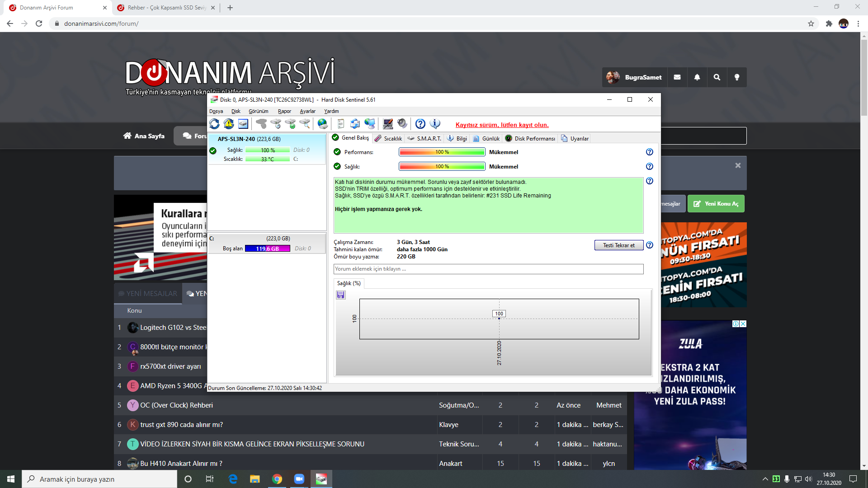Viewport: 868px width, 488px height.
Task: Dismiss the forum banner with X icon
Action: click(x=738, y=165)
